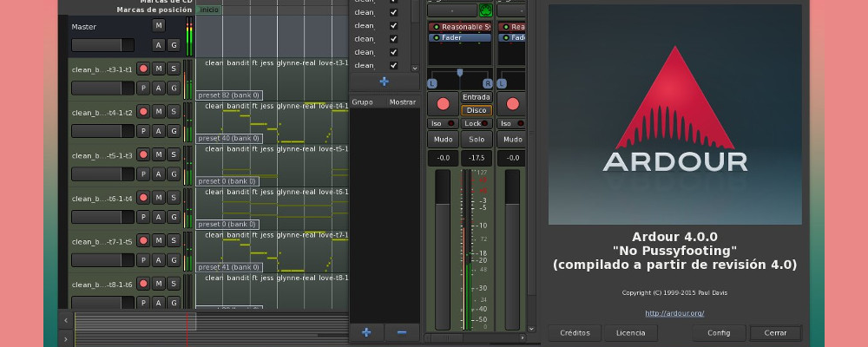Add a group with the blue plus under Grupo

366,332
